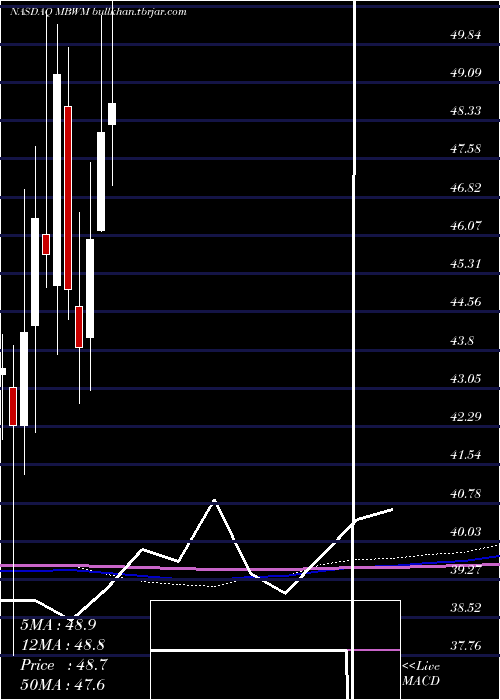Click the 45.31 price axis label
The height and width of the screenshot is (700, 500).
click(x=466, y=263)
